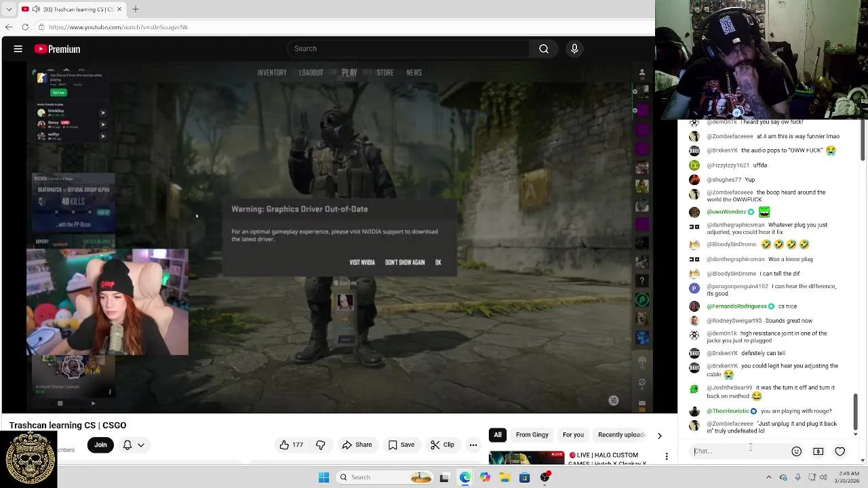
Task: Click the Clip scissors button
Action: coord(442,445)
